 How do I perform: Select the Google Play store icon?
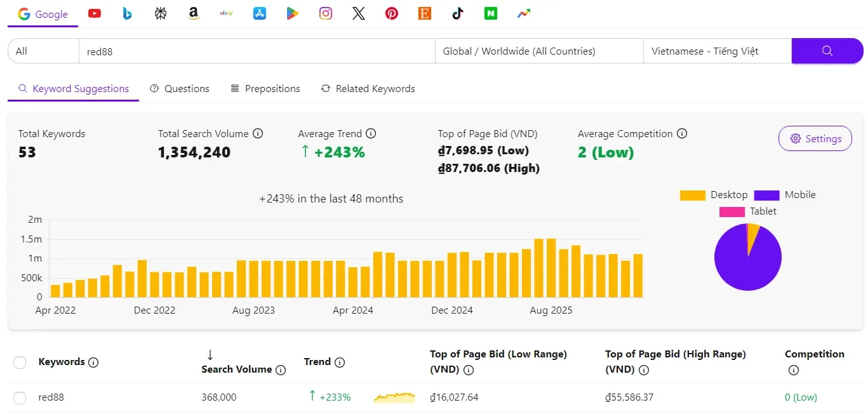click(x=293, y=13)
